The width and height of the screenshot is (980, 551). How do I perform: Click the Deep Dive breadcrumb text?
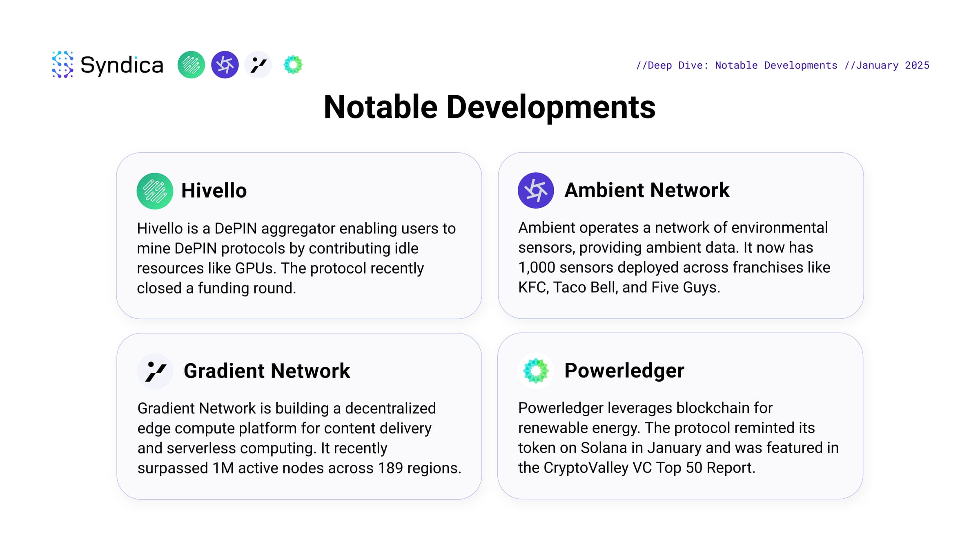(x=737, y=65)
